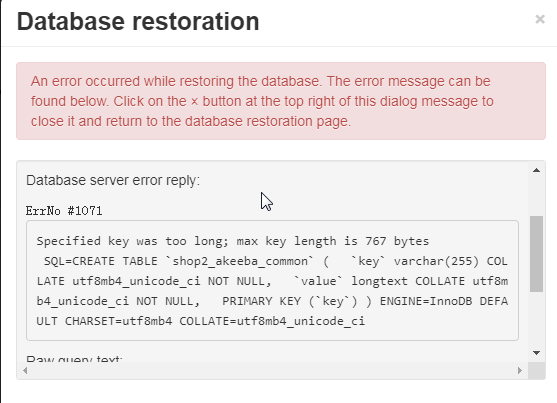This screenshot has width=557, height=403.
Task: Click the Database restoration heading
Action: click(x=138, y=22)
